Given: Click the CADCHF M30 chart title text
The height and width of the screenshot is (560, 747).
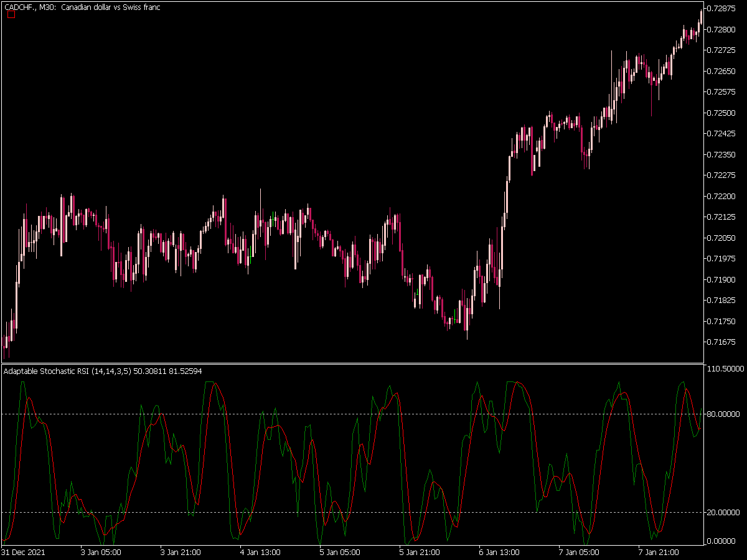Looking at the screenshot, I should coord(82,7).
